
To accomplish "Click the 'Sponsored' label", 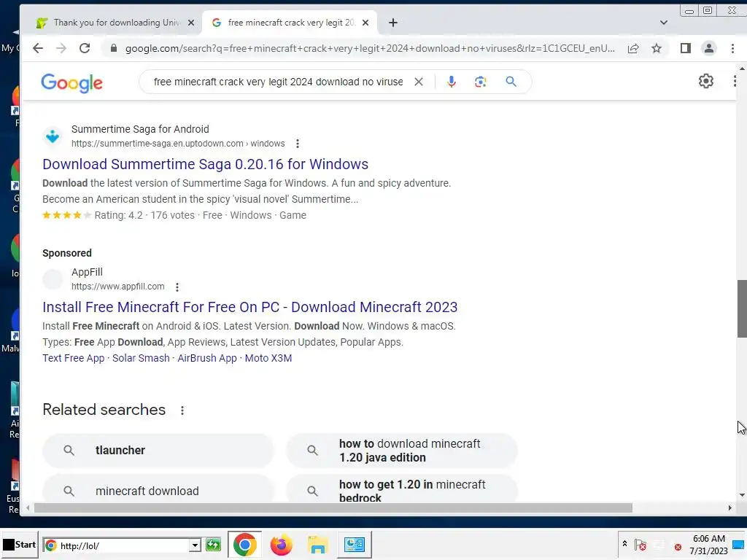I will point(66,253).
